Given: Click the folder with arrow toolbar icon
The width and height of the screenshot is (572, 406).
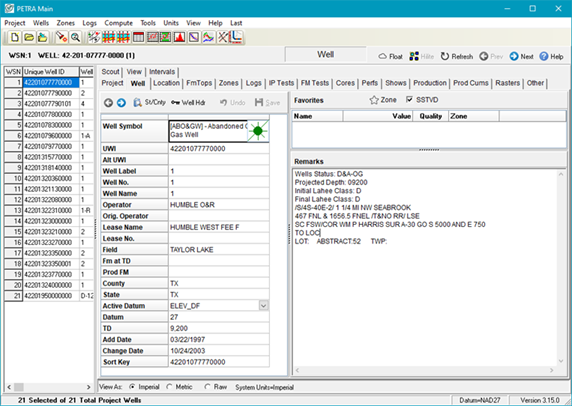Looking at the screenshot, I should (x=43, y=37).
